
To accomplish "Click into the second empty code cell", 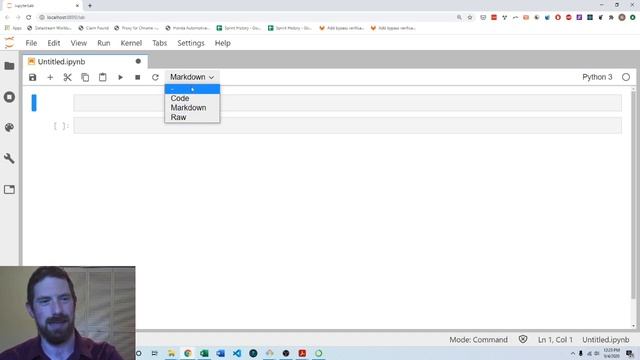I will 347,125.
